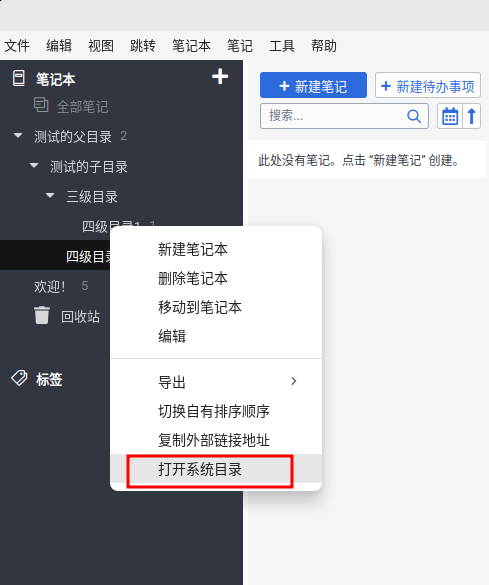Click the trash can icon 回收站
Image resolution: width=489 pixels, height=585 pixels.
[42, 316]
